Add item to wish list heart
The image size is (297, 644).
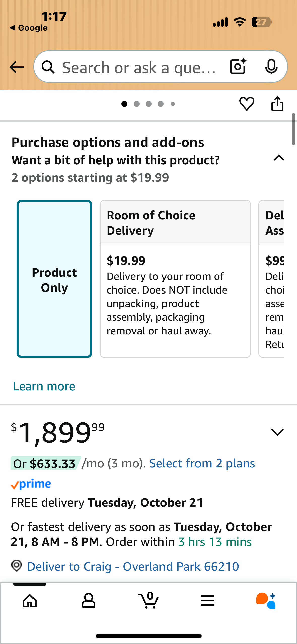247,104
